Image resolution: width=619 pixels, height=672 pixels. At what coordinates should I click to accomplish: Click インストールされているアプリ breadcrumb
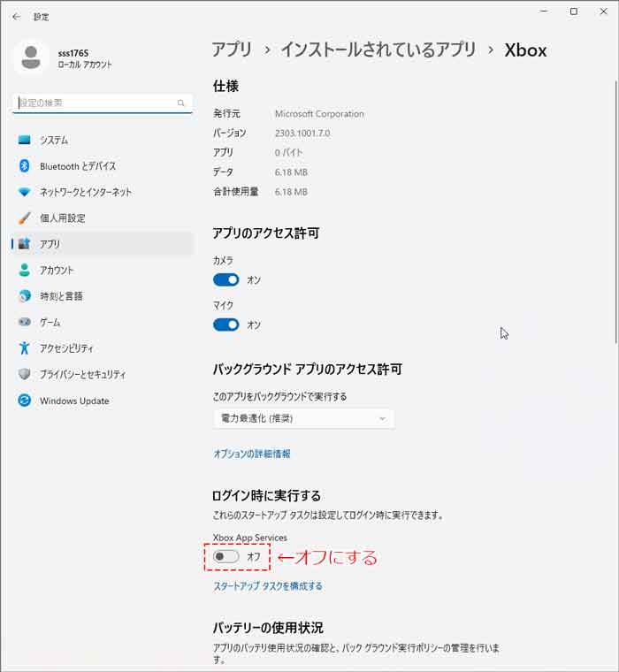click(x=378, y=50)
